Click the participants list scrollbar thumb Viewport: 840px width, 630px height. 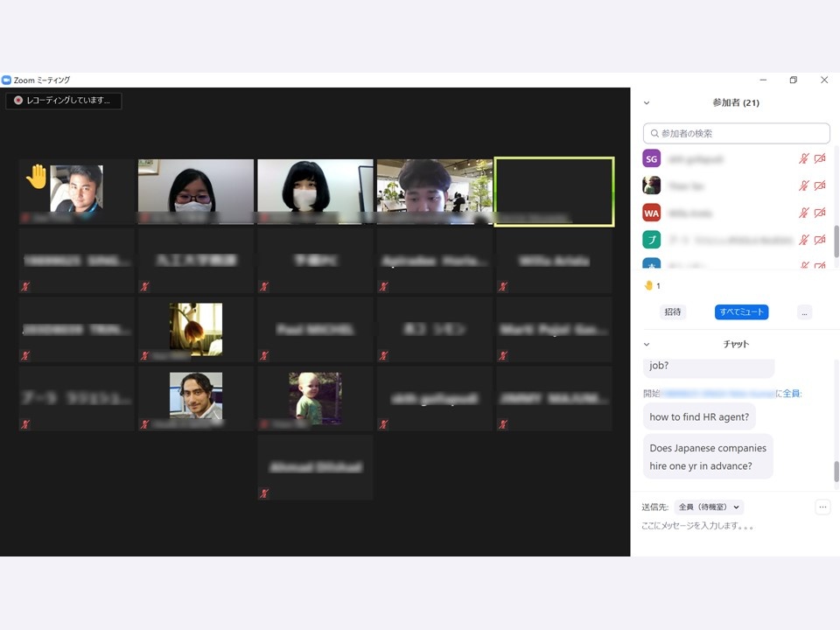pos(836,241)
